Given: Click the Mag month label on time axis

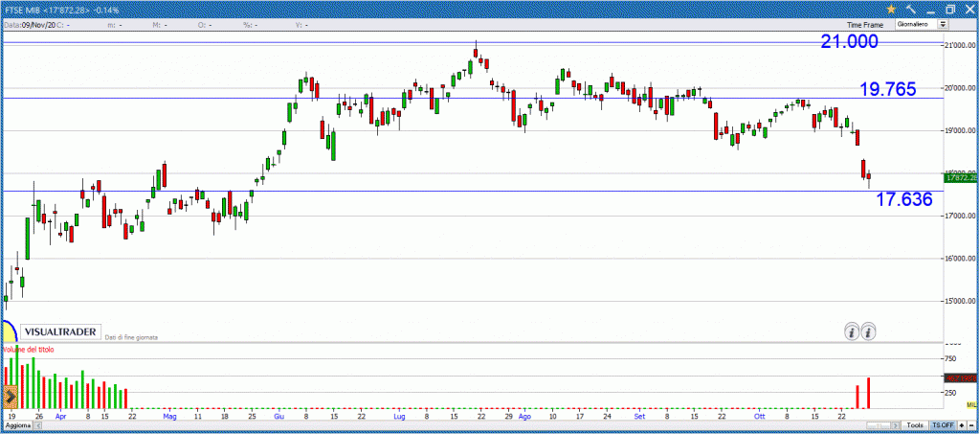Looking at the screenshot, I should [170, 415].
